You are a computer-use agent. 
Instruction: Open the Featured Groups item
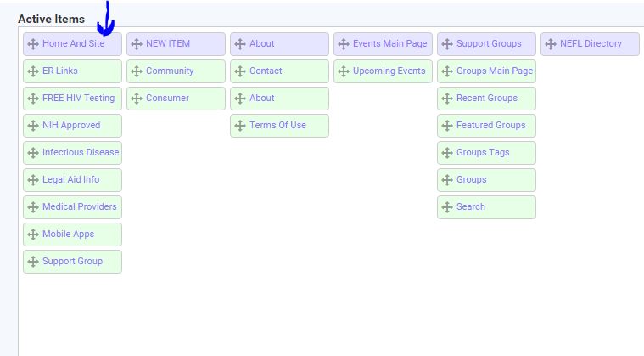[x=490, y=126]
